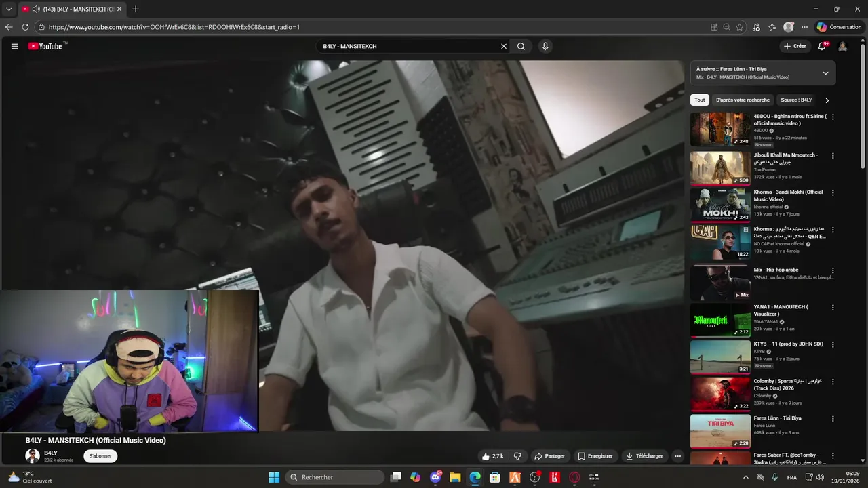The height and width of the screenshot is (488, 868).
Task: Mute the tab via speaker icon
Action: click(35, 9)
